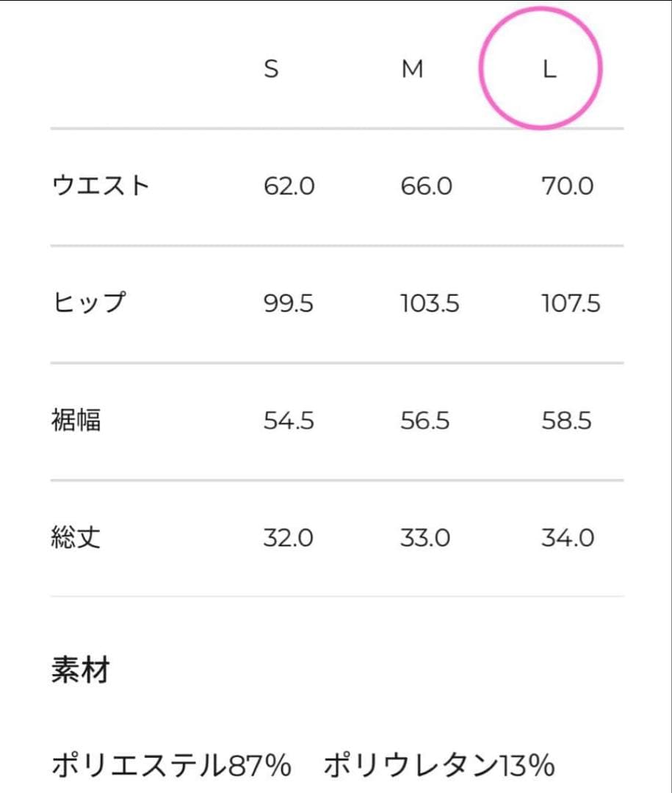Select the total length value 33.0
Screen dimensions: 672x793
coord(425,539)
